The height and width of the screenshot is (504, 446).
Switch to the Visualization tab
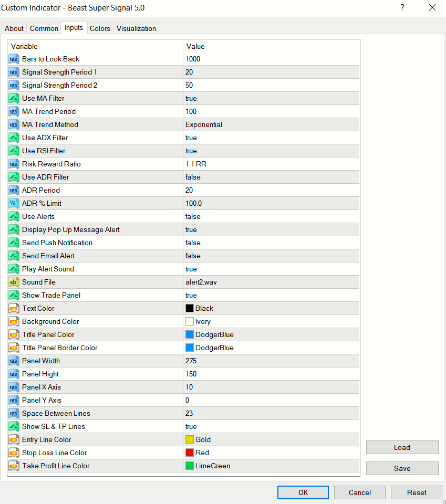(136, 28)
